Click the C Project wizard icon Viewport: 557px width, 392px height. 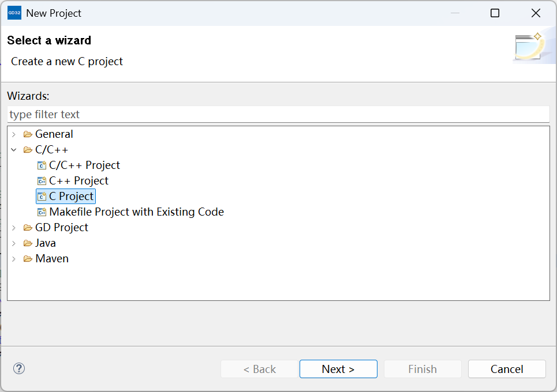(x=42, y=197)
